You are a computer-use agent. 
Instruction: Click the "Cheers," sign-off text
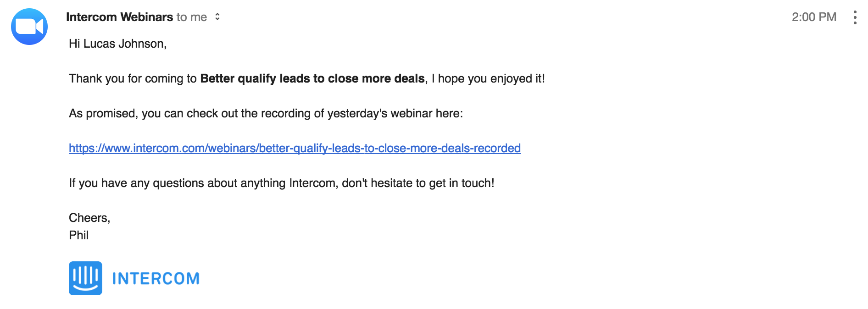pyautogui.click(x=89, y=218)
